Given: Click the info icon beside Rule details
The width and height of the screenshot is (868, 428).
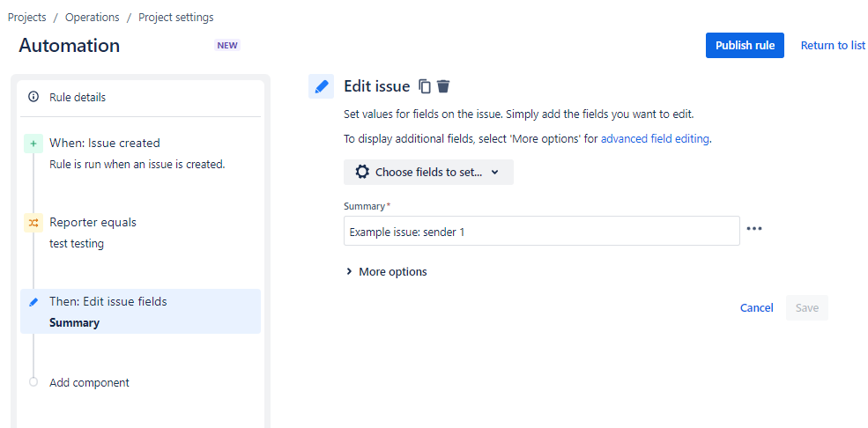Looking at the screenshot, I should click(33, 97).
